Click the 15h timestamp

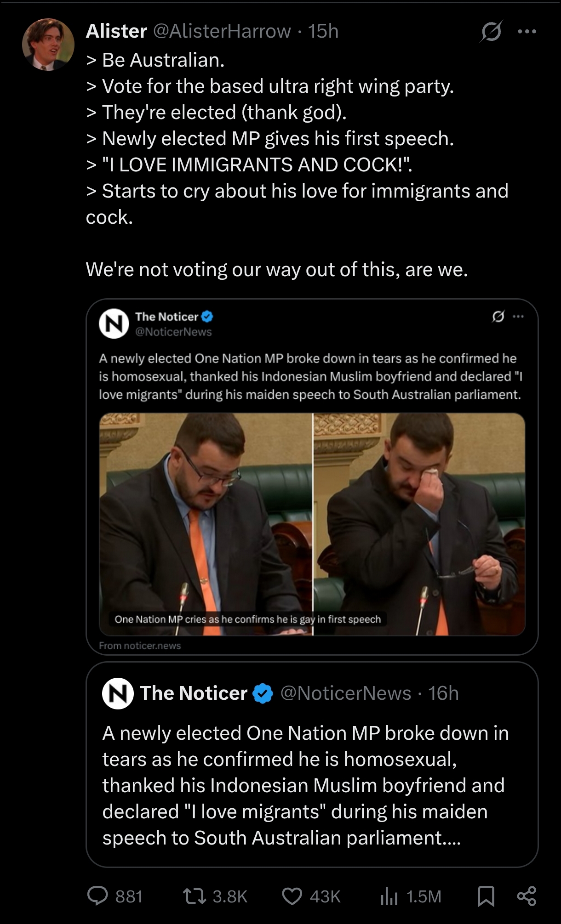pyautogui.click(x=323, y=31)
